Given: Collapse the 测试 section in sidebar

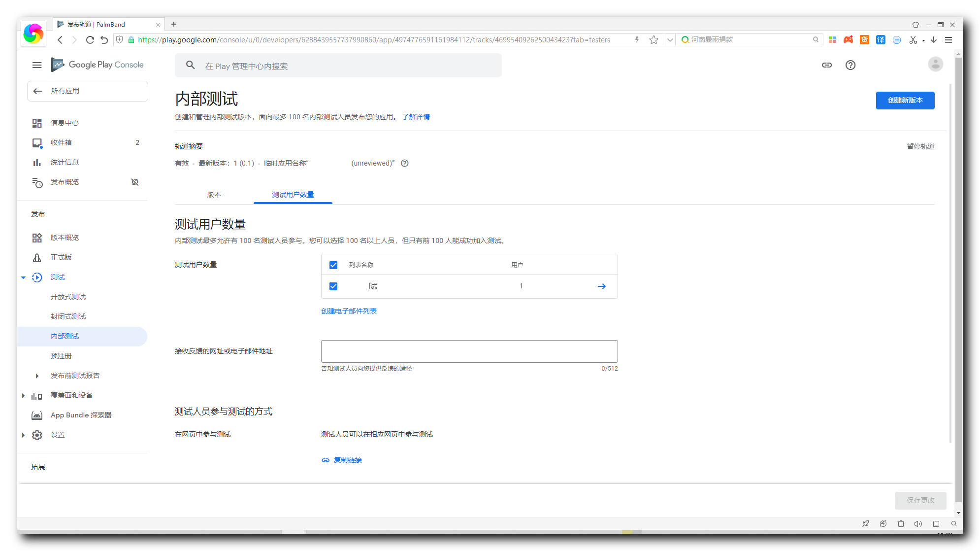Looking at the screenshot, I should coord(23,277).
